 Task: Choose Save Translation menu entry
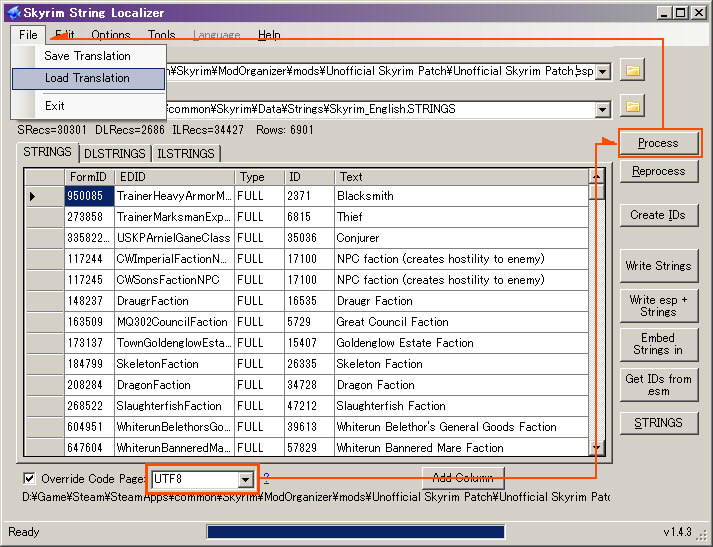(x=88, y=56)
